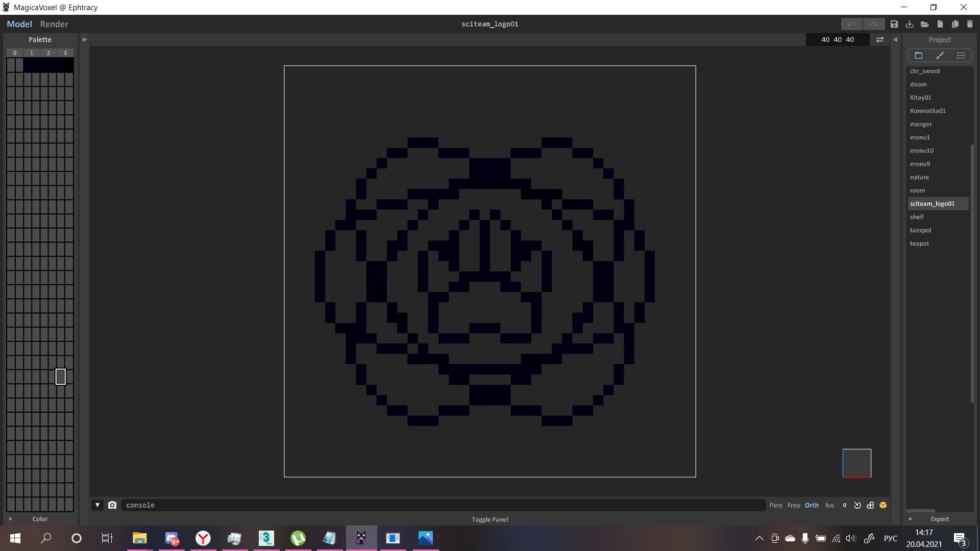Open the teapot project file
This screenshot has width=980, height=551.
click(x=919, y=243)
